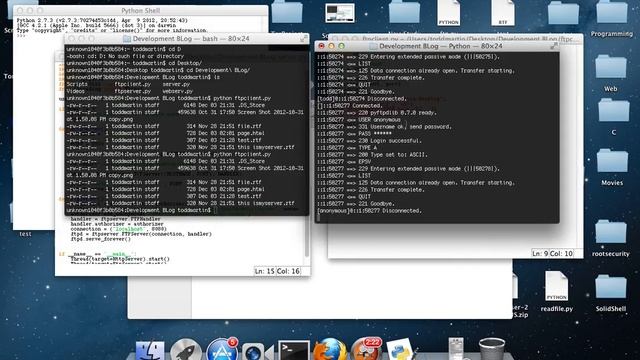The width and height of the screenshot is (640, 360).
Task: Select the test item on the desktop's left edge
Action: click(x=25, y=234)
